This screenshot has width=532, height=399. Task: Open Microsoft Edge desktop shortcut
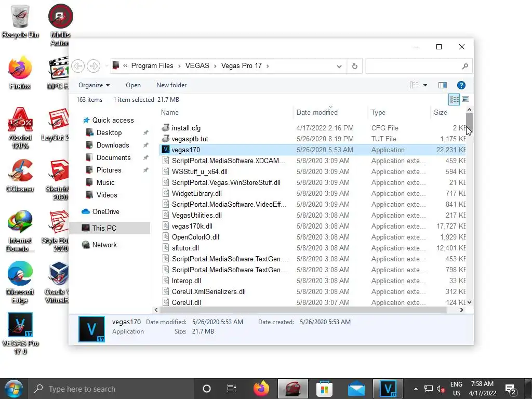tap(20, 283)
